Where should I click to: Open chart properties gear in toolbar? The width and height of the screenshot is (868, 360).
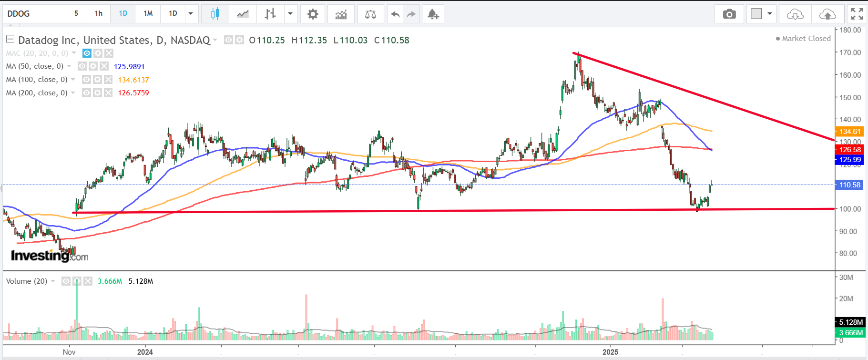click(313, 14)
